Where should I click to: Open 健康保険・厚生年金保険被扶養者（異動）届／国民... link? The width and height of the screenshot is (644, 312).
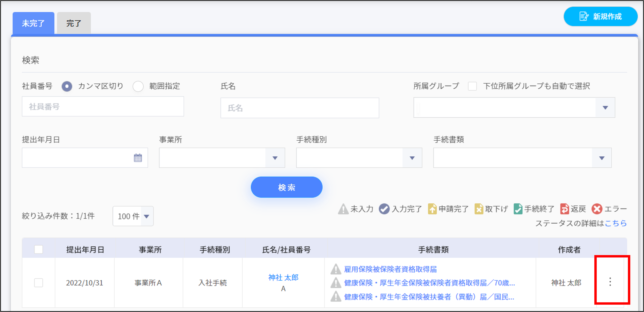click(x=429, y=296)
